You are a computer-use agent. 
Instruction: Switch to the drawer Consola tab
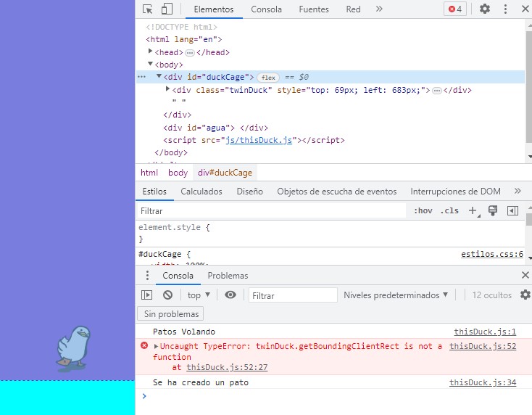[178, 276]
